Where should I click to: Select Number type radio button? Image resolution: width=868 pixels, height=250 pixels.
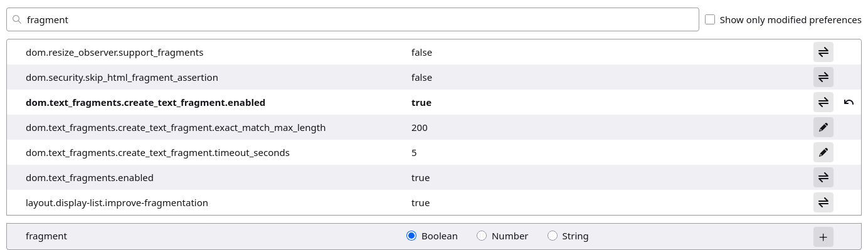[482, 236]
